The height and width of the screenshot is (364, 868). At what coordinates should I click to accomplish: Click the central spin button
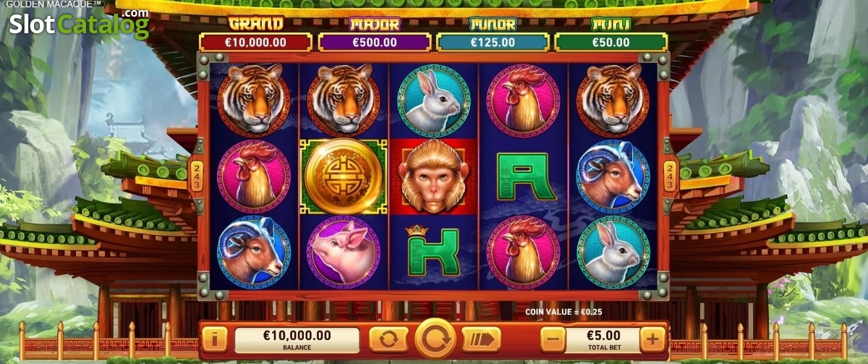(435, 339)
